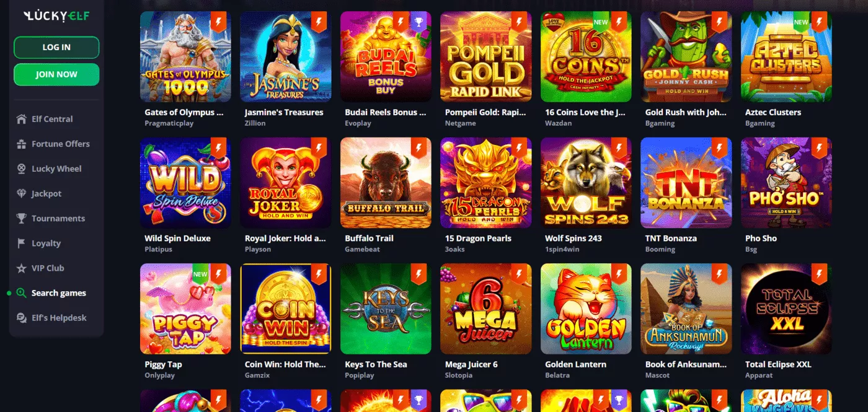Click the Fortune Offers gift icon
868x412 pixels.
click(21, 144)
